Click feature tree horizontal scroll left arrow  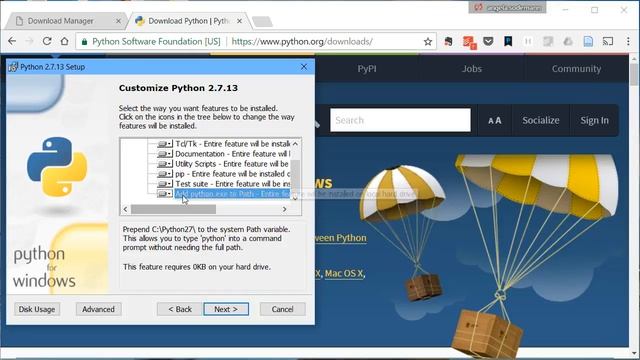pos(125,209)
